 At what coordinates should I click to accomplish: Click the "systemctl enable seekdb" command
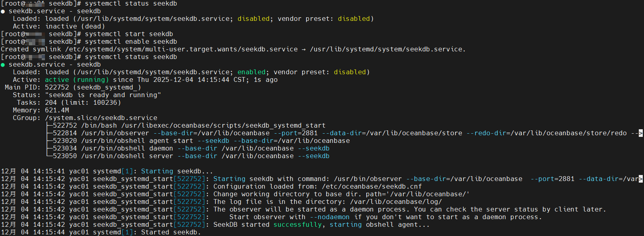[131, 42]
